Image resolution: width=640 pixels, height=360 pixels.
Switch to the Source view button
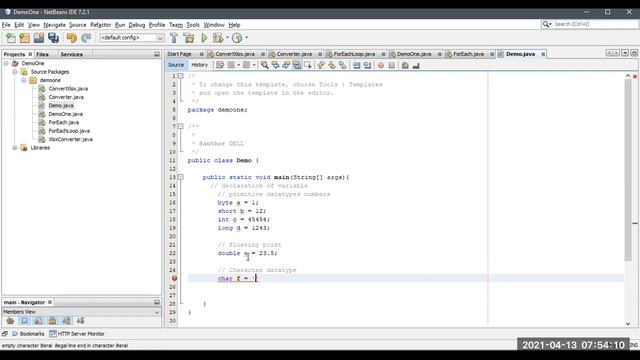coord(176,65)
